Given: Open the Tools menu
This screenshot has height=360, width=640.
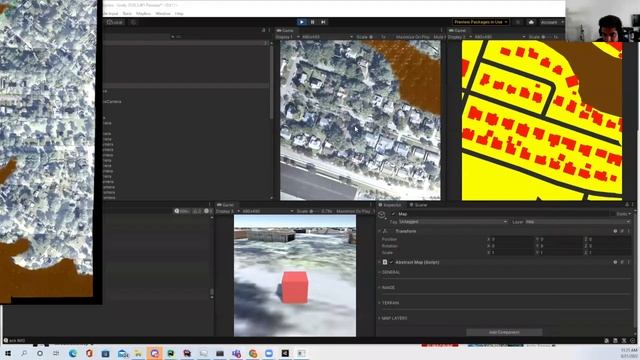Looking at the screenshot, I should click(x=127, y=13).
